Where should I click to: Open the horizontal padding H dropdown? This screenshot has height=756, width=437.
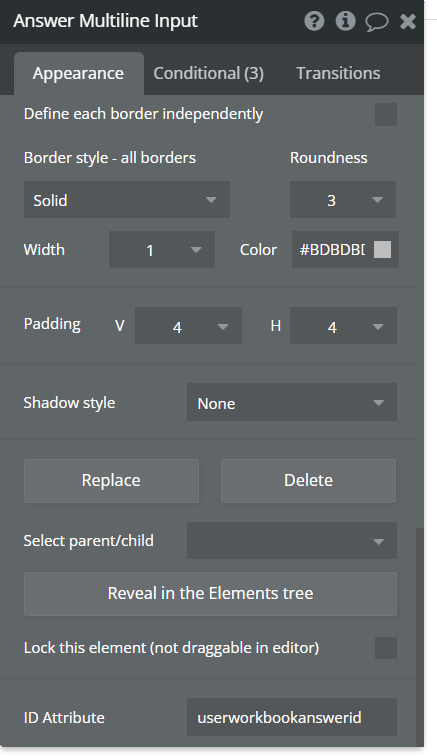[343, 326]
